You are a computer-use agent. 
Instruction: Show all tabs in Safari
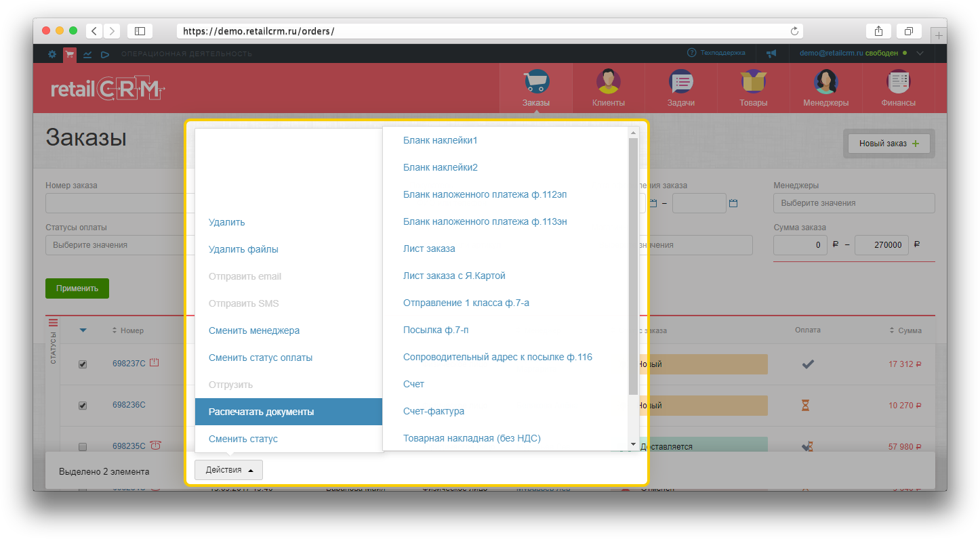[x=909, y=30]
